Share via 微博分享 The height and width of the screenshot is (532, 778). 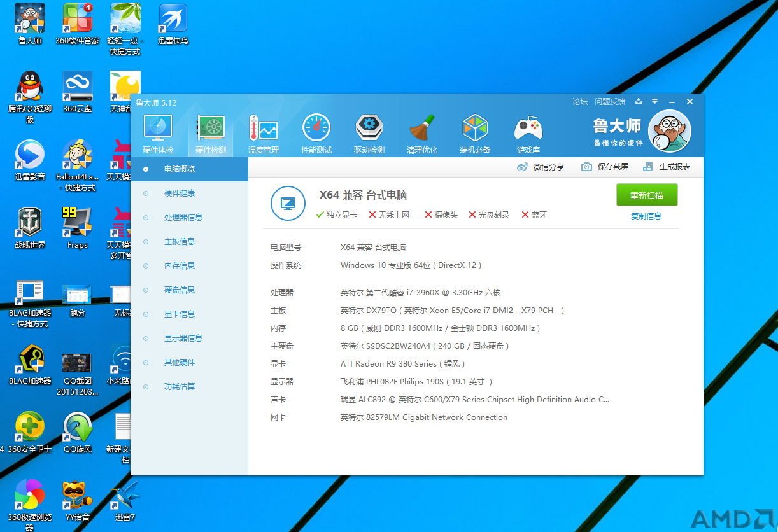click(541, 167)
